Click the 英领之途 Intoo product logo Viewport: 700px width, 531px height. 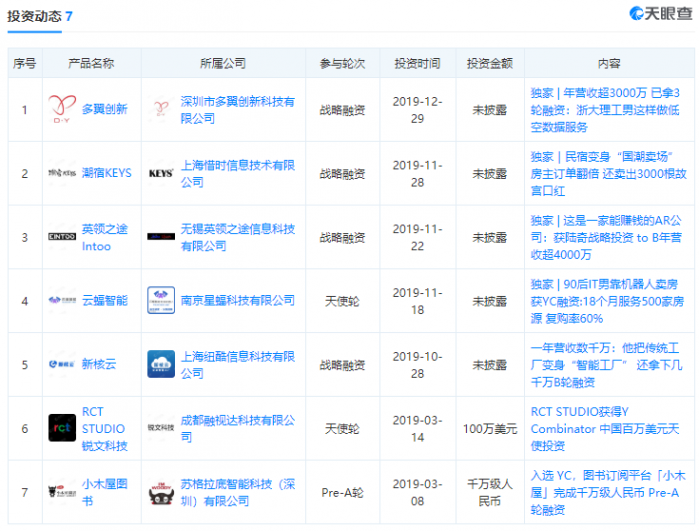tap(62, 237)
